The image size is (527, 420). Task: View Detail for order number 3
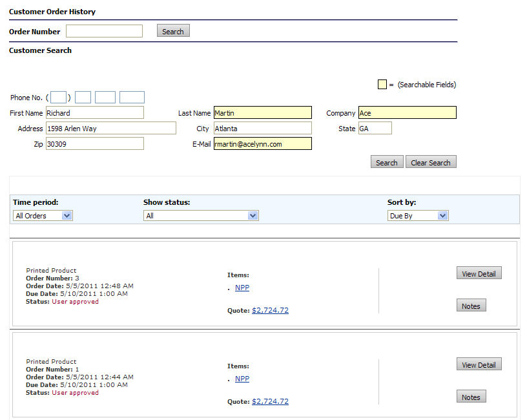coord(479,273)
